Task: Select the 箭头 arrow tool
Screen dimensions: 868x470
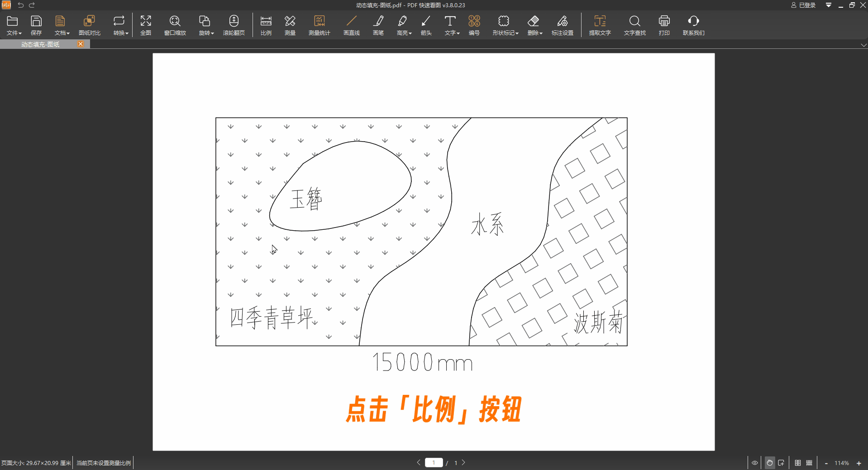Action: tap(426, 25)
